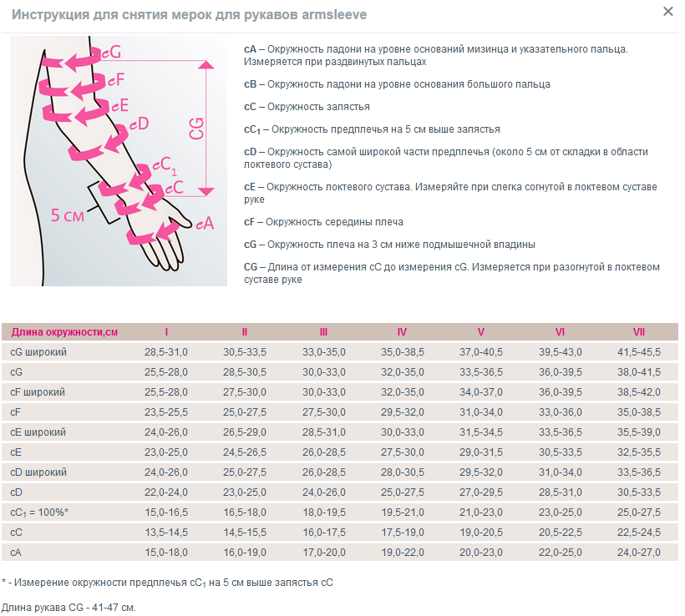Select the size III column header
The height and width of the screenshot is (616, 685).
(x=323, y=331)
